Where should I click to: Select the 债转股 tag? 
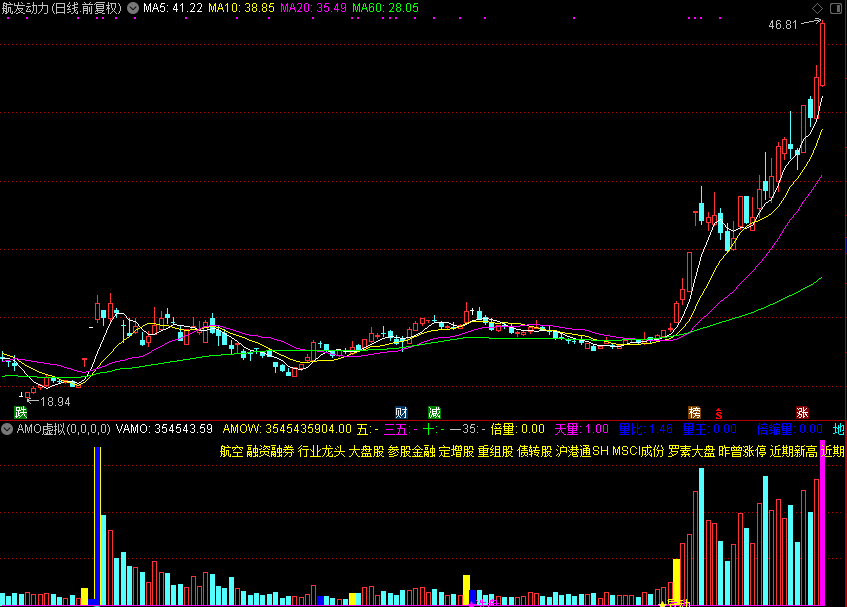coord(535,451)
